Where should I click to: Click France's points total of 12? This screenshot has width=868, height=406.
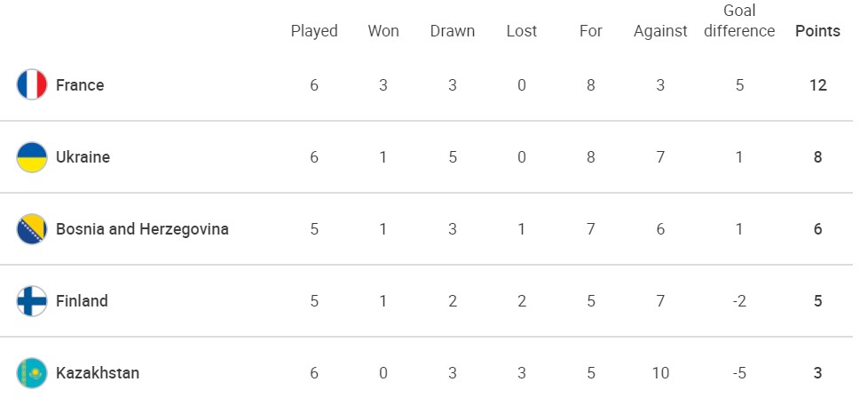click(x=817, y=85)
